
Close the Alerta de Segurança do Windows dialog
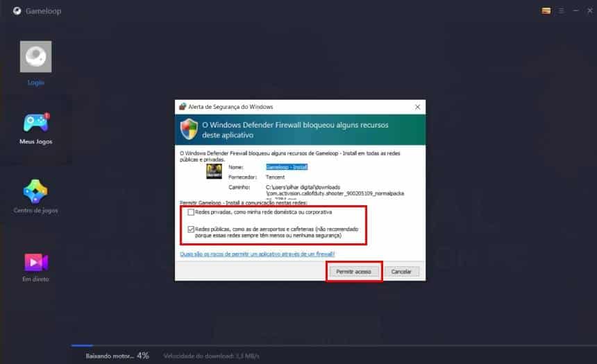[x=418, y=107]
